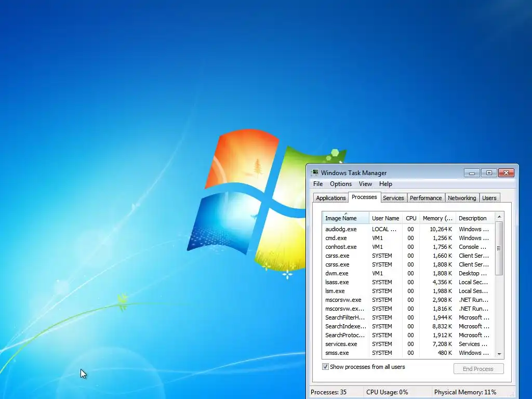Open the File menu
The width and height of the screenshot is (532, 399).
click(x=318, y=184)
